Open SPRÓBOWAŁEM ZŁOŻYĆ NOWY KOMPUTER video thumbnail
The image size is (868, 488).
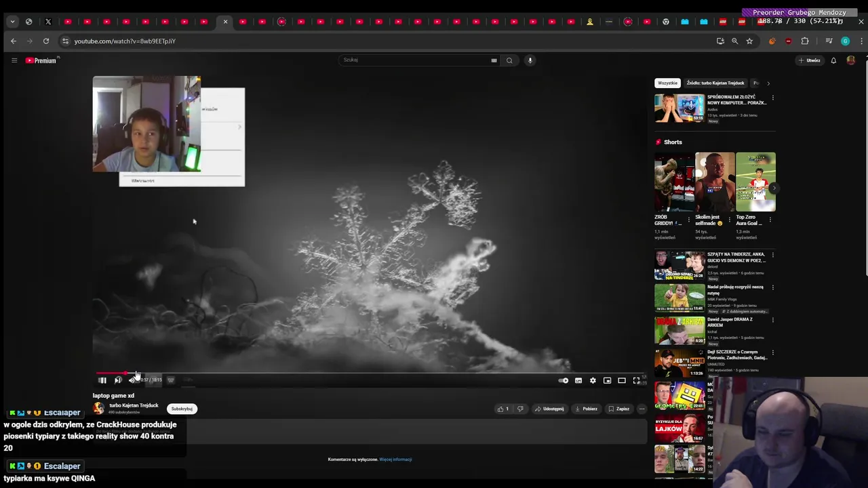point(679,108)
